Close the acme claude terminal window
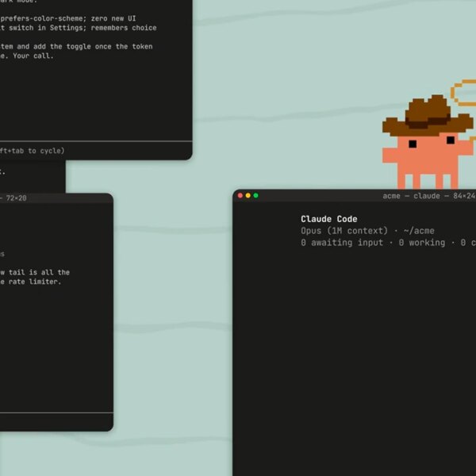This screenshot has width=476, height=476. (x=240, y=195)
